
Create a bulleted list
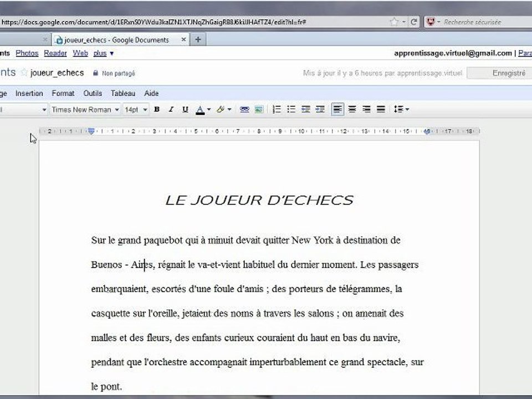pyautogui.click(x=291, y=110)
